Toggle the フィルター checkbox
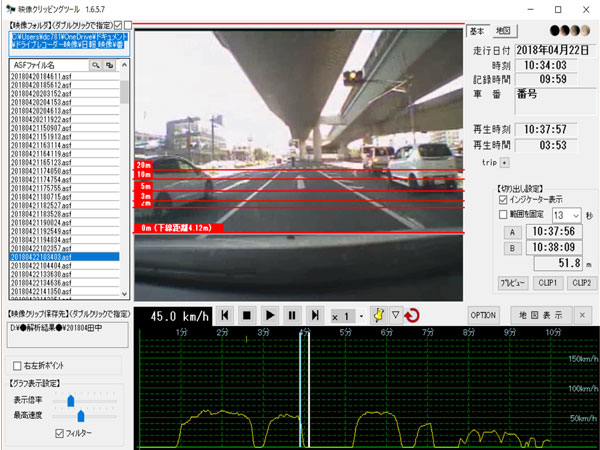 coord(59,433)
